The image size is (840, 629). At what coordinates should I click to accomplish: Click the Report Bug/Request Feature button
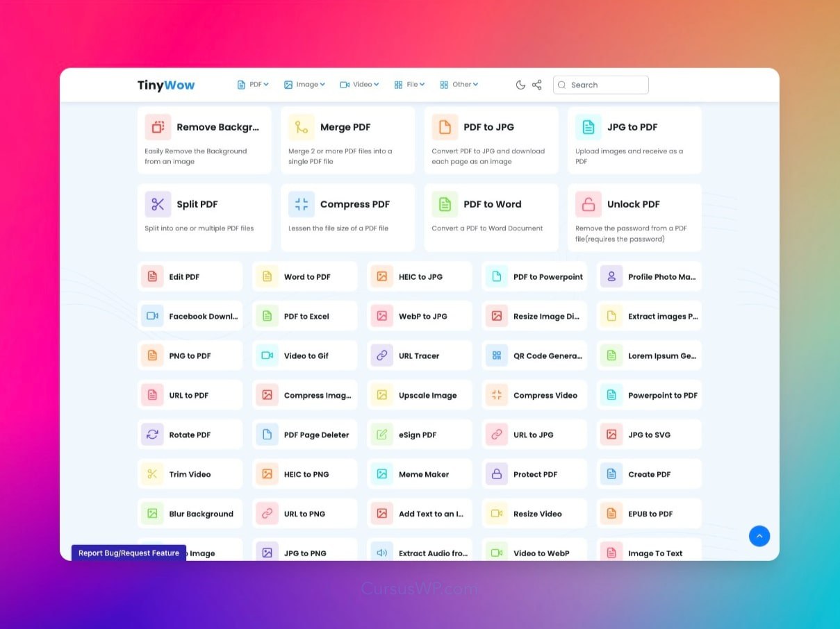pyautogui.click(x=129, y=553)
